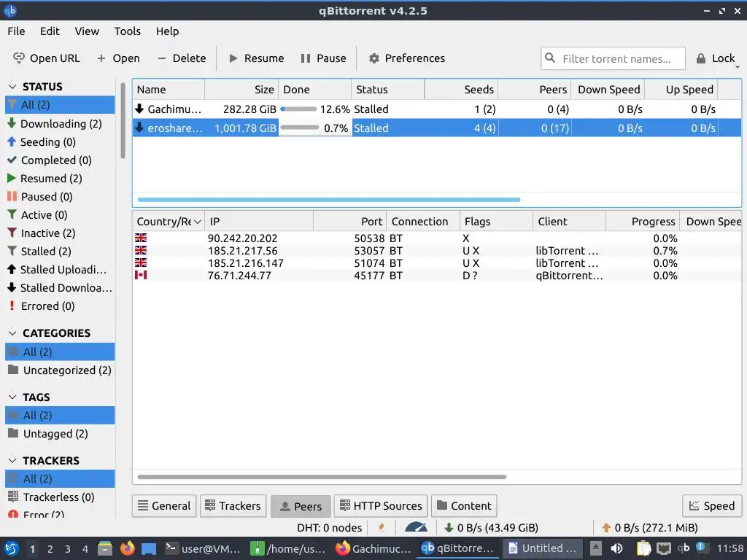The image size is (747, 560).
Task: Open the application launcher menu icon
Action: [x=12, y=548]
